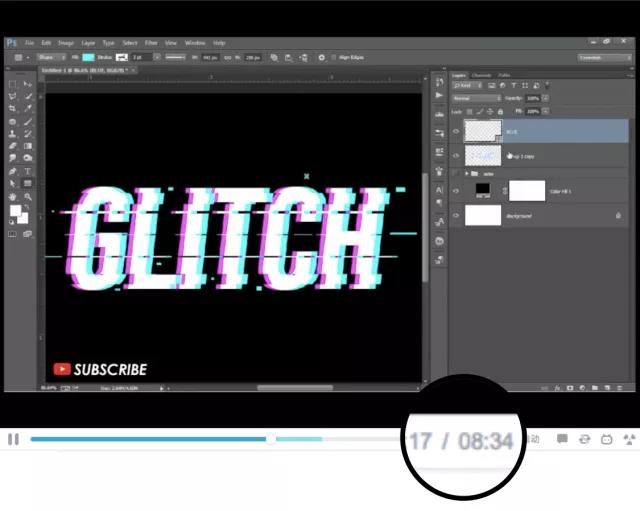Toggle lock all padlock in Layers panel
Screen dimensions: 640x511
tap(500, 111)
